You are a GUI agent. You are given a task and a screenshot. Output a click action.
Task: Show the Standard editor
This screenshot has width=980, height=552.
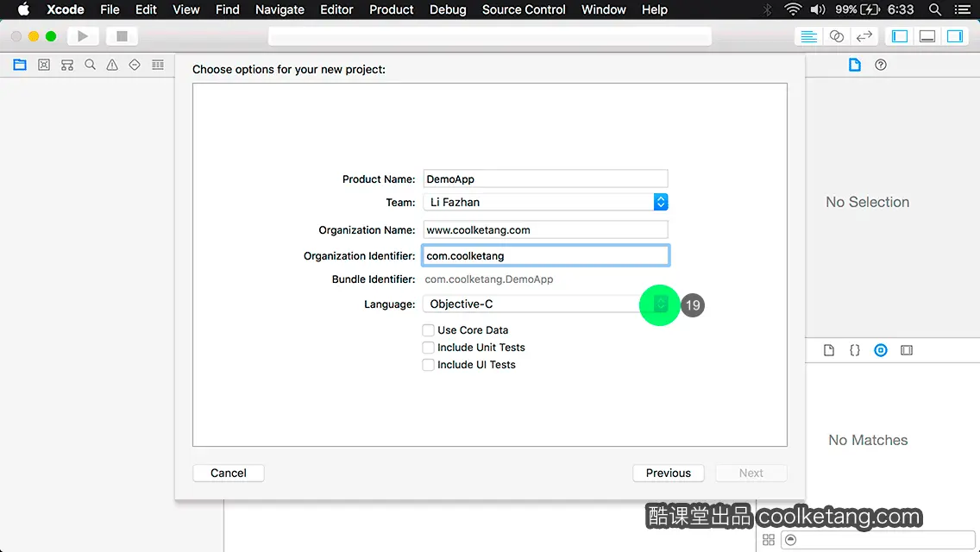tap(808, 36)
